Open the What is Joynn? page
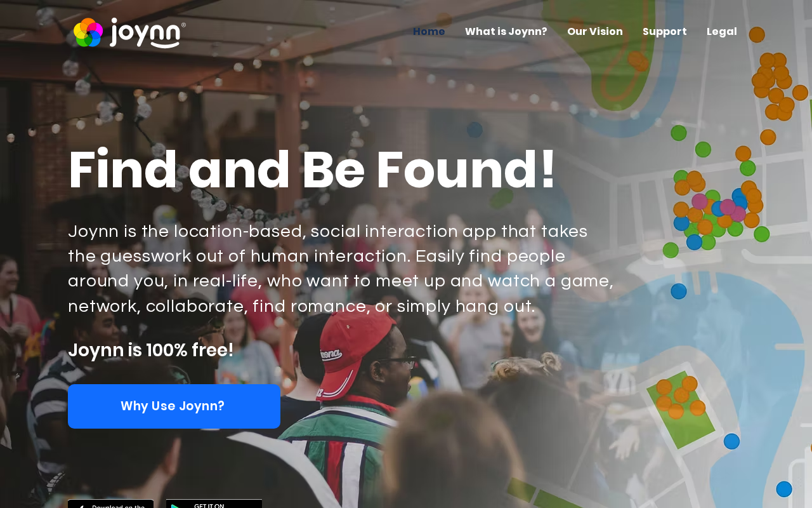This screenshot has height=508, width=812. (x=506, y=31)
